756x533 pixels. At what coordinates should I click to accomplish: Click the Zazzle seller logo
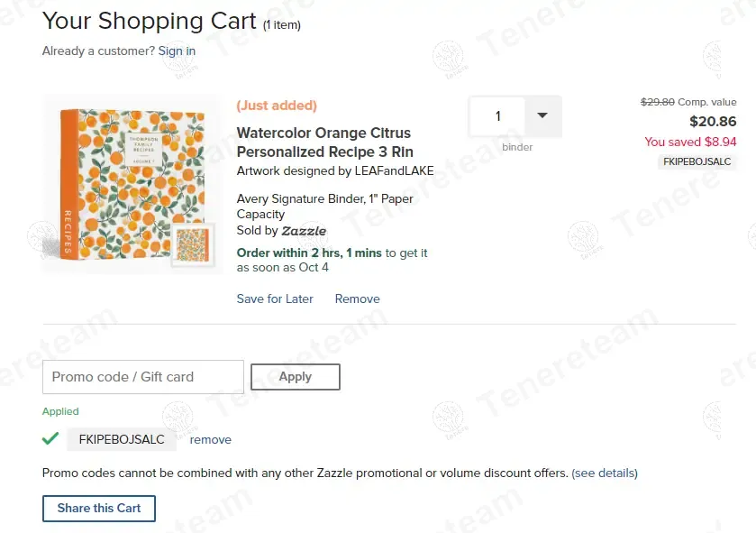pos(304,231)
